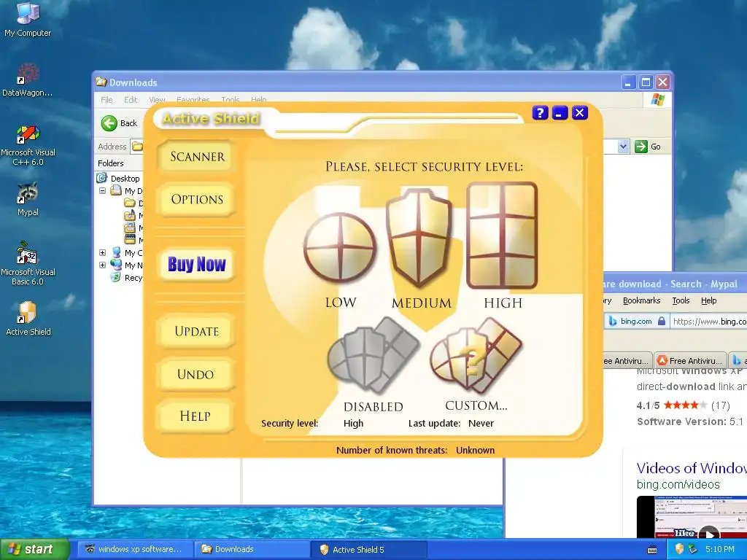
Task: Select Recycle Bin in the Folders tree
Action: click(127, 278)
